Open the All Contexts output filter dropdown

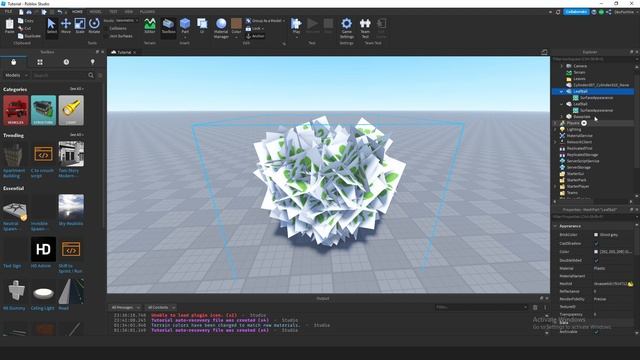pos(161,307)
